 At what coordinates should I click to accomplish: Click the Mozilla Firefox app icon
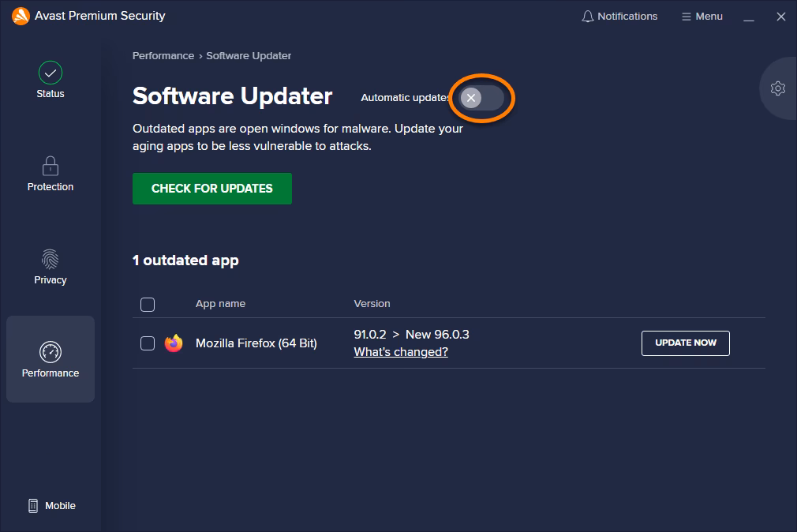[x=174, y=343]
